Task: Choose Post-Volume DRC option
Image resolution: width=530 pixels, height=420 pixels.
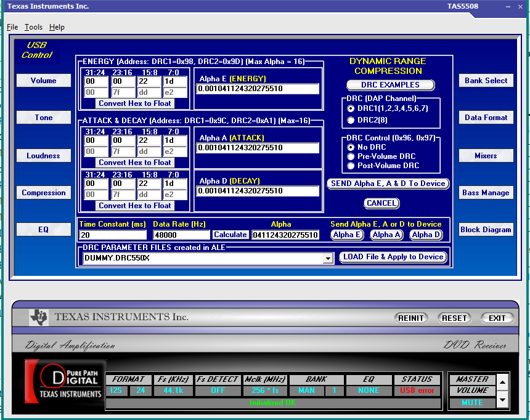Action: point(351,166)
